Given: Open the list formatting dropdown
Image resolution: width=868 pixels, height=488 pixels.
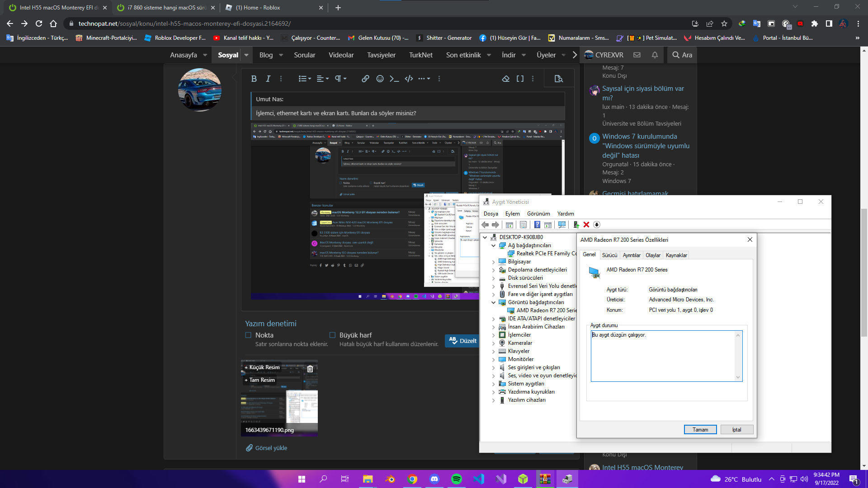Looking at the screenshot, I should pos(305,79).
